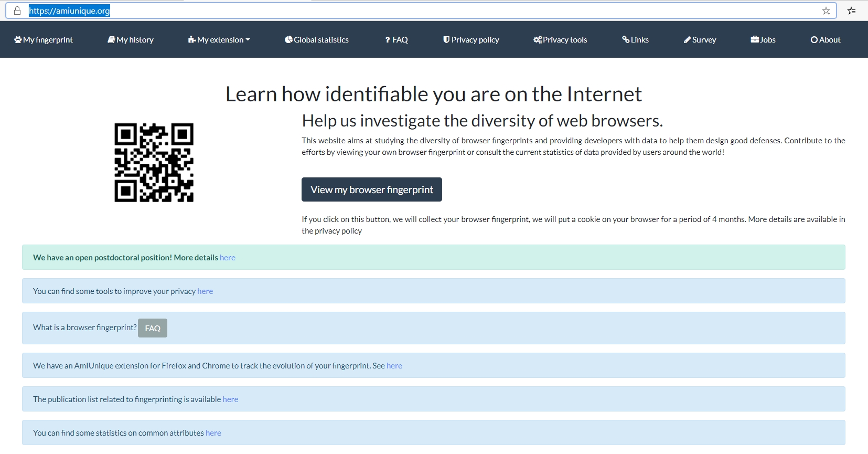868x454 pixels.
Task: Click 'What is a browser fingerprint?' text
Action: [85, 328]
